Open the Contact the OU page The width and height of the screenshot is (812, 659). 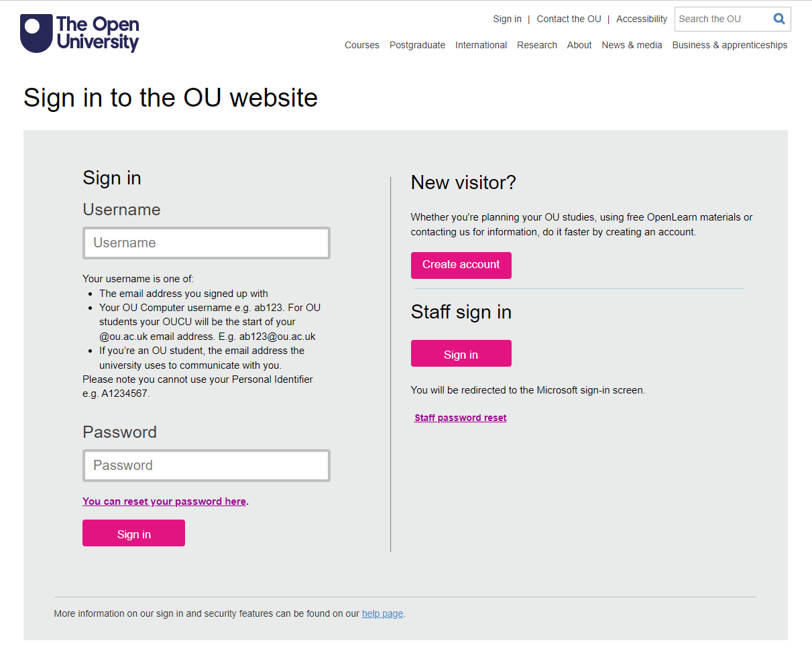pos(569,19)
